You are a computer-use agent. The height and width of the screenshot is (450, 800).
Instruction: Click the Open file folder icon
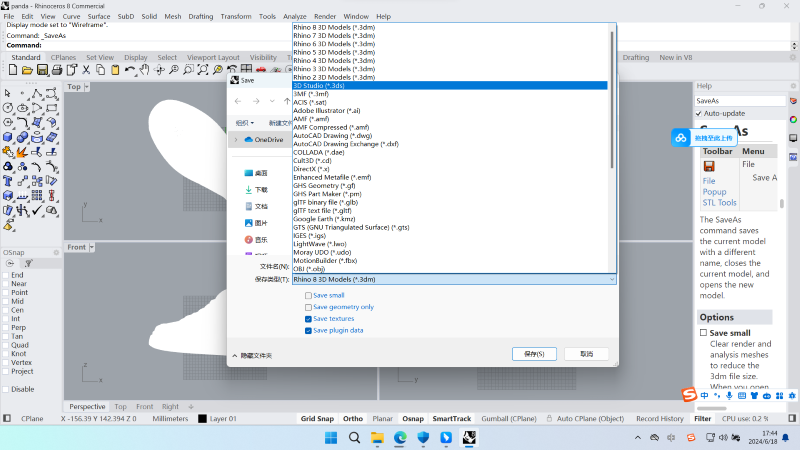(27, 70)
